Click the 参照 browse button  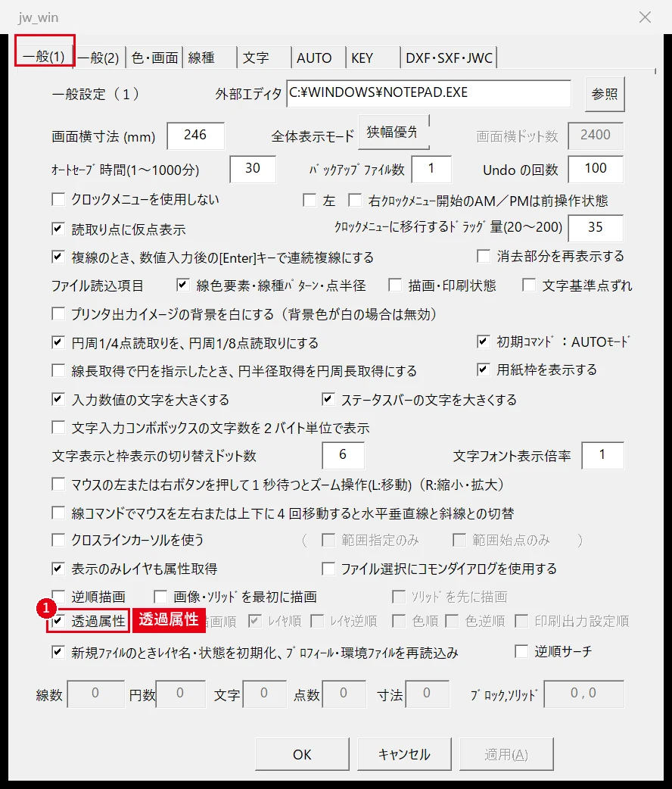pos(605,94)
